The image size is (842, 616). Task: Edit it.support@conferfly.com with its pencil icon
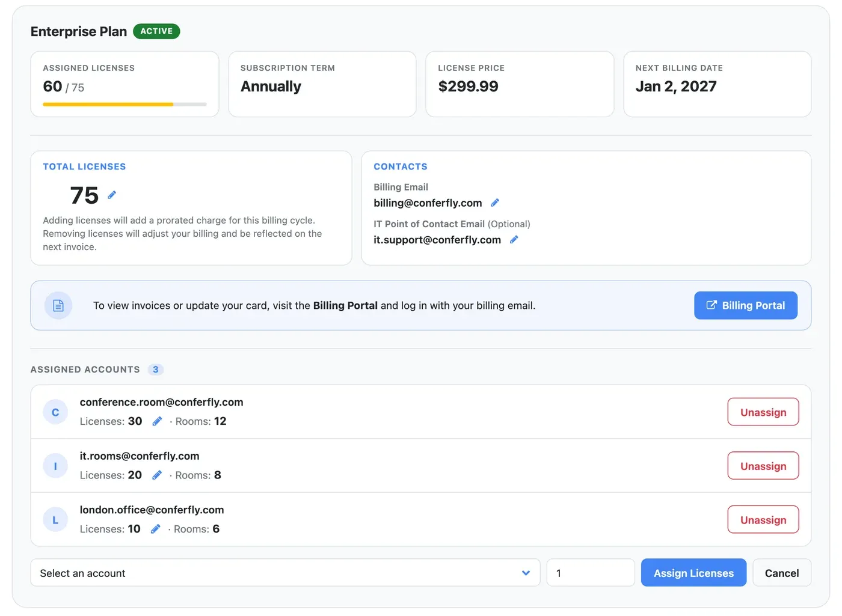pos(514,239)
